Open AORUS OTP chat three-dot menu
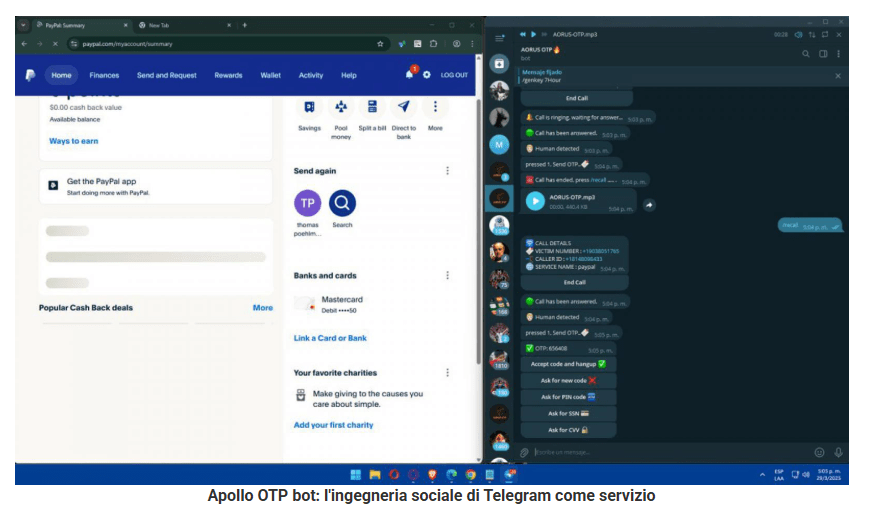The height and width of the screenshot is (512, 884). 838,54
